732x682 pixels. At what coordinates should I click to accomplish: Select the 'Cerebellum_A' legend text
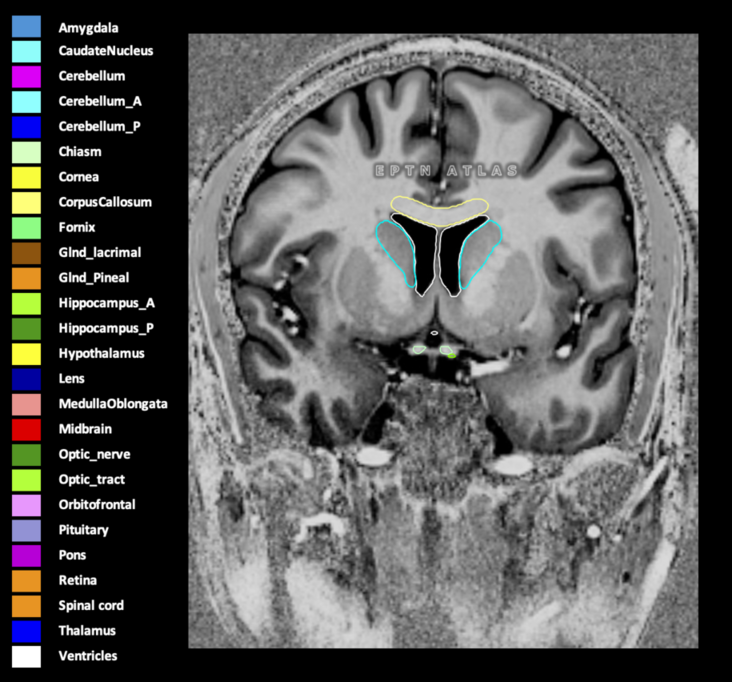point(100,101)
